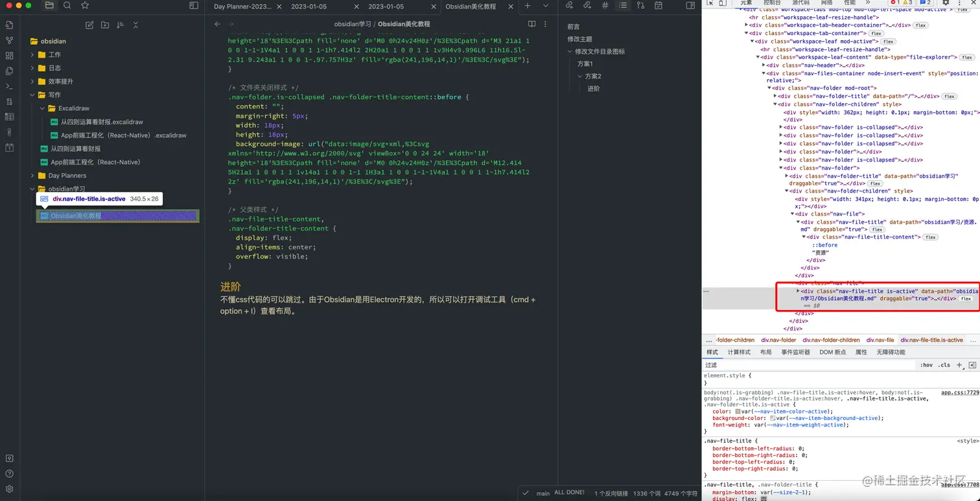Open quick switcher ribbon icon
This screenshot has width=980, height=501.
tap(9, 25)
